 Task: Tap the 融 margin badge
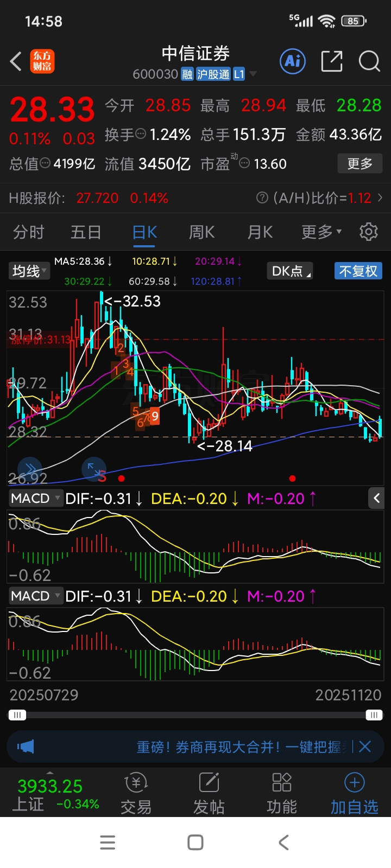coord(187,74)
